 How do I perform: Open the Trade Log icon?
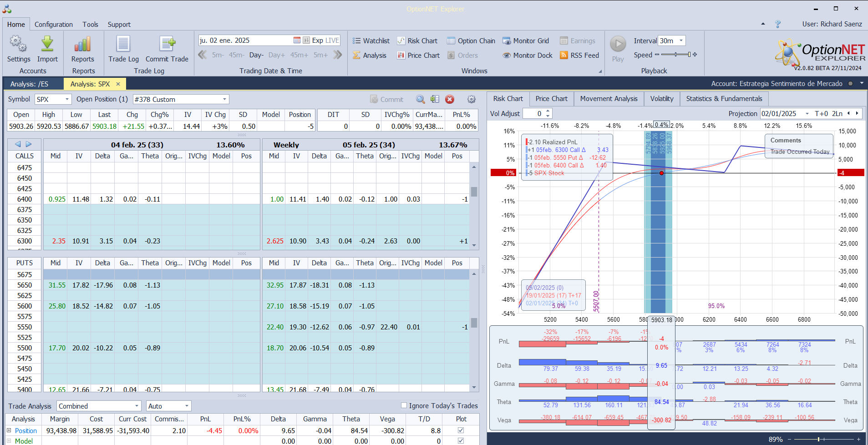123,45
